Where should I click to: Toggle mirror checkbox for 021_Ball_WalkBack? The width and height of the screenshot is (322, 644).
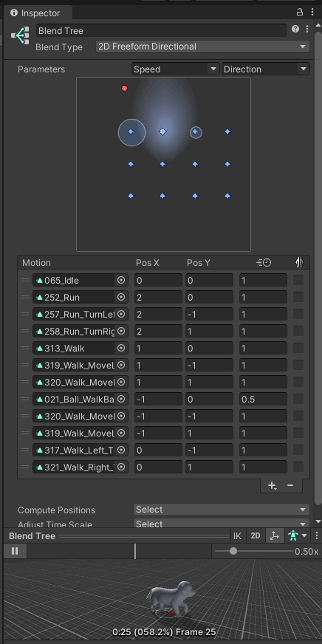click(x=298, y=399)
